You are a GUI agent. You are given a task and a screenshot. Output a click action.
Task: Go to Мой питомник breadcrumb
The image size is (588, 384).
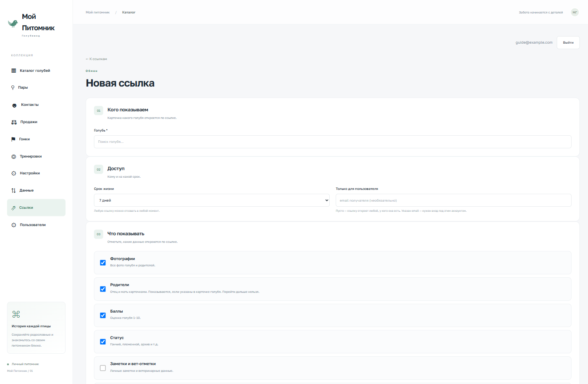(x=97, y=13)
